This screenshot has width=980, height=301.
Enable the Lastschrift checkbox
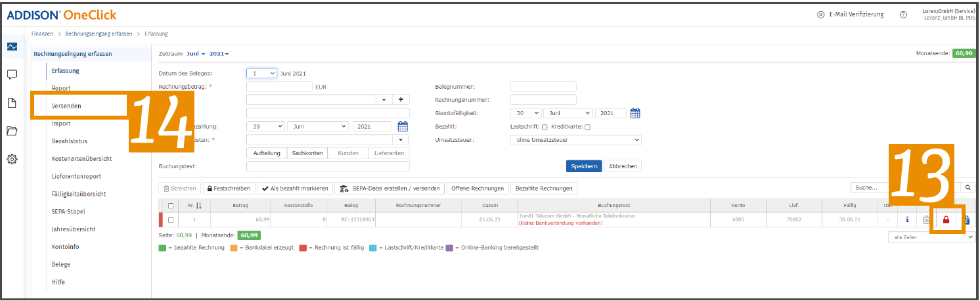(x=545, y=127)
